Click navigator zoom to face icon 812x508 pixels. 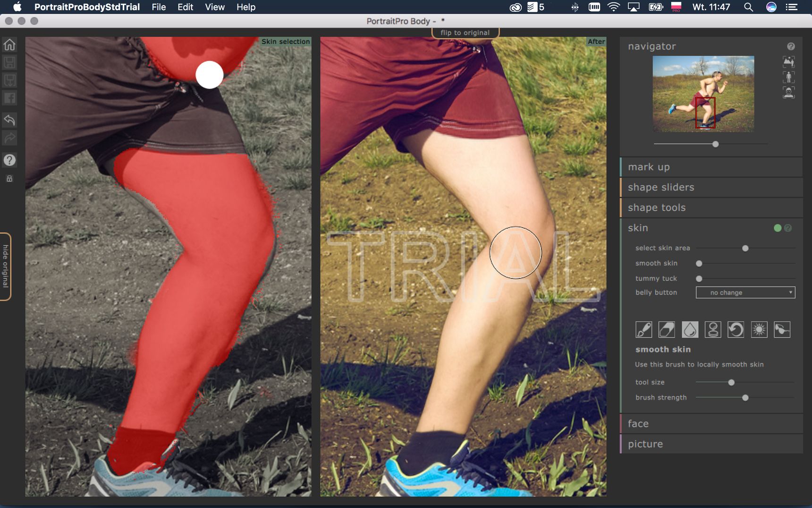(789, 92)
